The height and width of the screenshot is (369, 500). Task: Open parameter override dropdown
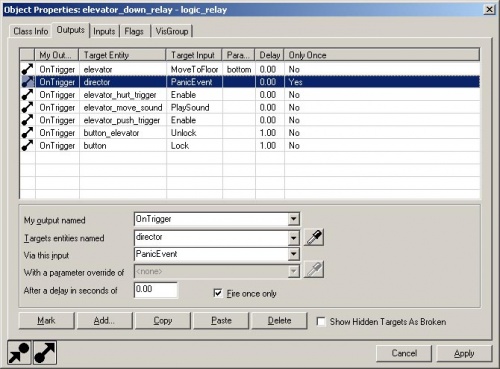coord(293,272)
